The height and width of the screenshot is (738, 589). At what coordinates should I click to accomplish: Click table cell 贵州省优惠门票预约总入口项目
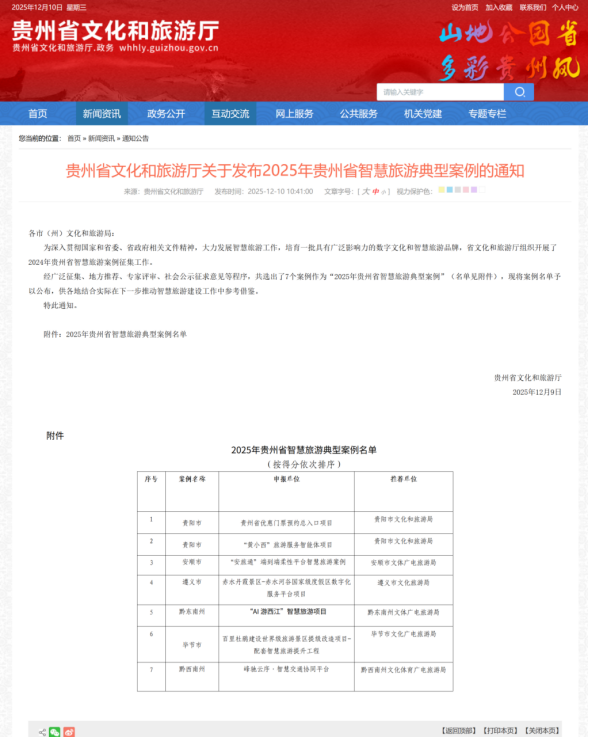click(286, 523)
